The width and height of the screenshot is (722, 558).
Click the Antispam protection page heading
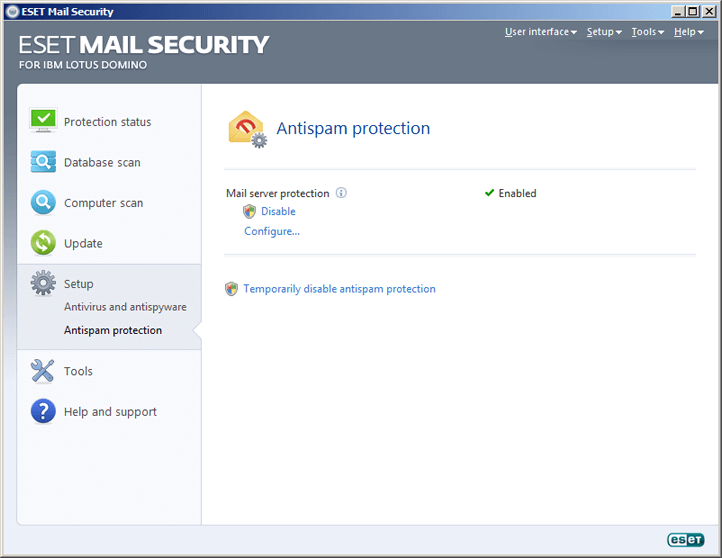[x=353, y=128]
